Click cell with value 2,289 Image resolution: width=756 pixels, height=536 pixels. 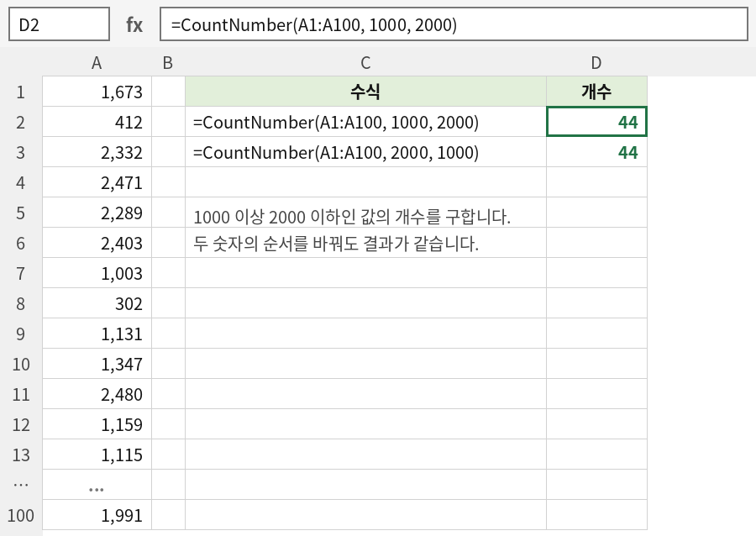(x=97, y=213)
